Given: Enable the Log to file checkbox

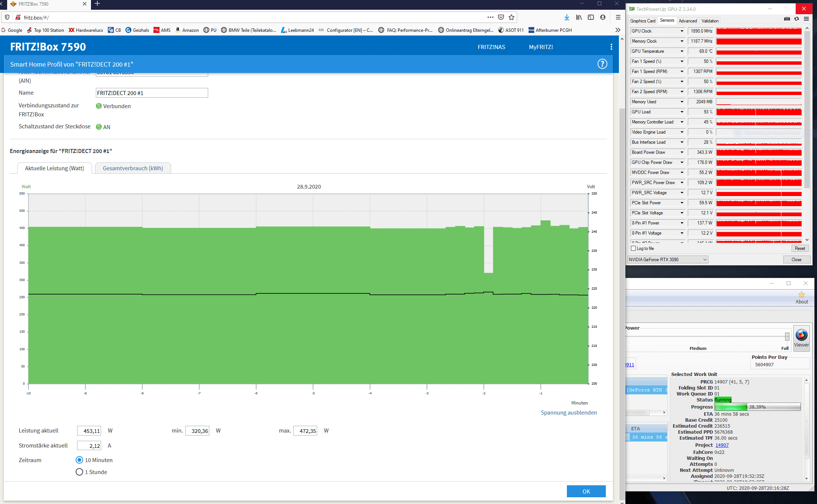Looking at the screenshot, I should [x=634, y=248].
